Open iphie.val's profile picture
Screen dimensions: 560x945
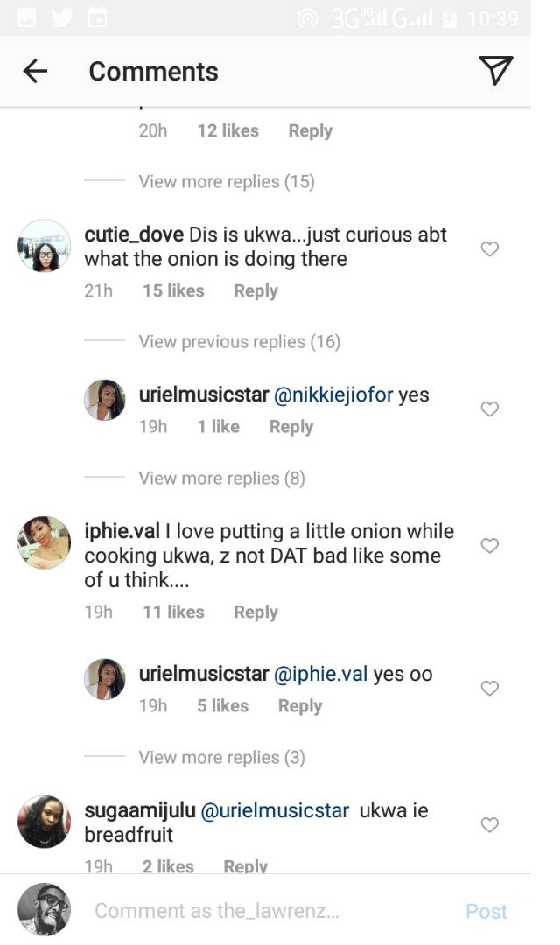44,542
